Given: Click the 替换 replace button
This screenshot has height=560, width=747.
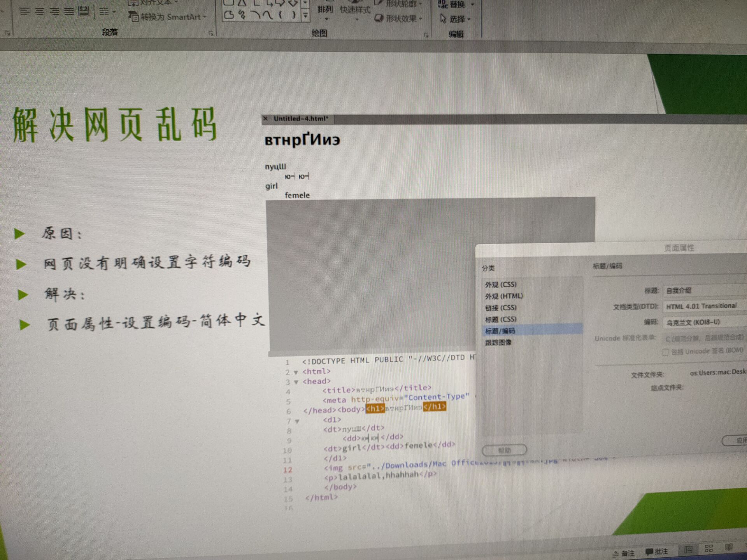Looking at the screenshot, I should [x=452, y=4].
